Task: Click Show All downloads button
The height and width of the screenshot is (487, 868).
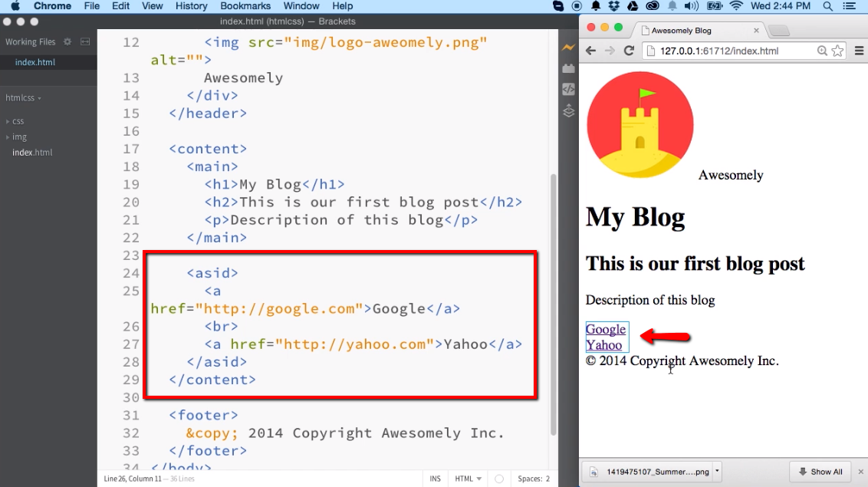Action: click(x=820, y=472)
